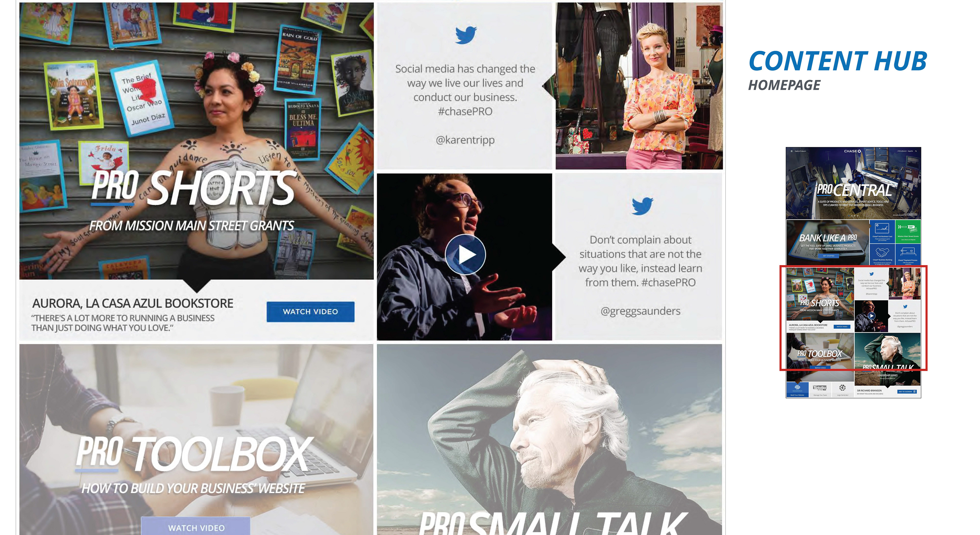The image size is (980, 535).
Task: Open the hamburger menu in the homepage preview
Action: [x=792, y=151]
